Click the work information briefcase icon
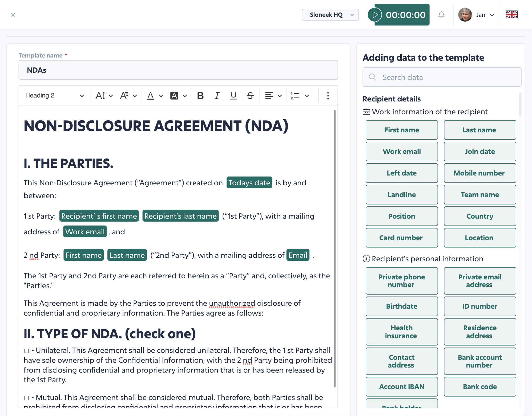This screenshot has height=416, width=532. [366, 112]
